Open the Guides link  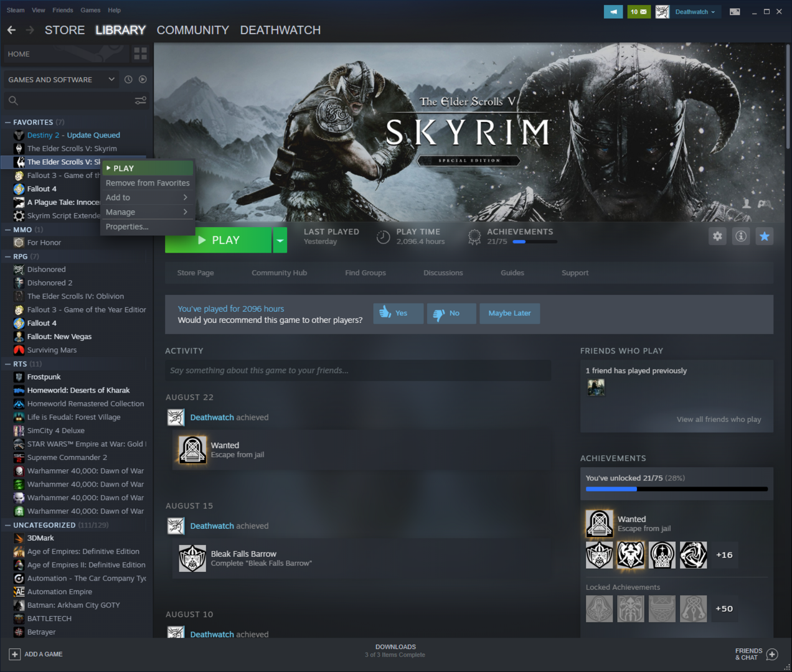pos(512,273)
